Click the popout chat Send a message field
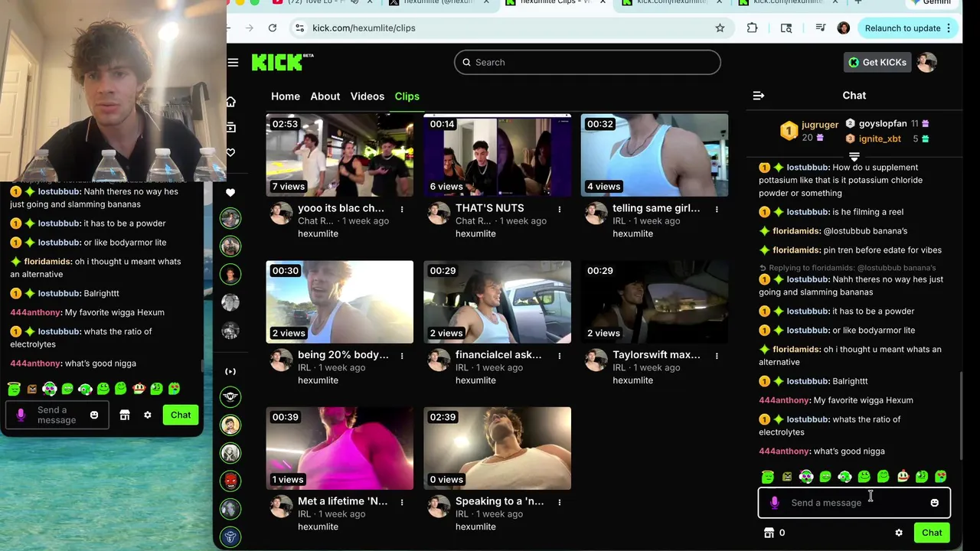This screenshot has height=551, width=980. (57, 415)
